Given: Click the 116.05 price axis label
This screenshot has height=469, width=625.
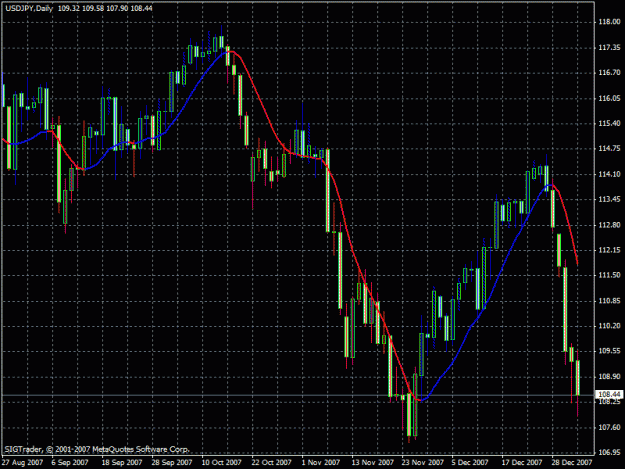Looking at the screenshot, I should click(x=609, y=98).
